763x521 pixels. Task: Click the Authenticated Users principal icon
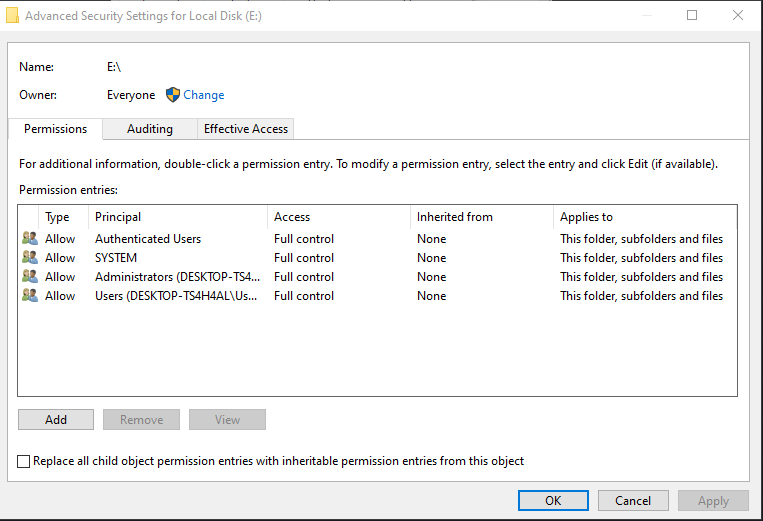click(29, 239)
